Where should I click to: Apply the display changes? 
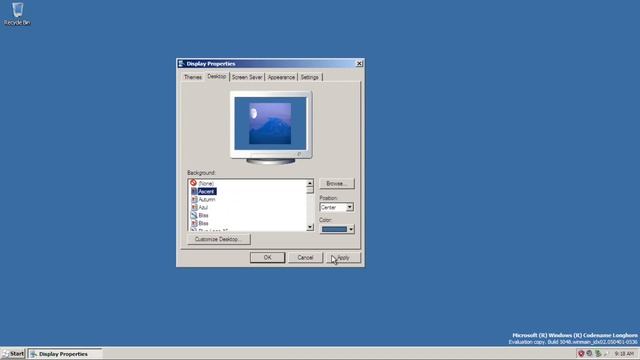[x=343, y=258]
